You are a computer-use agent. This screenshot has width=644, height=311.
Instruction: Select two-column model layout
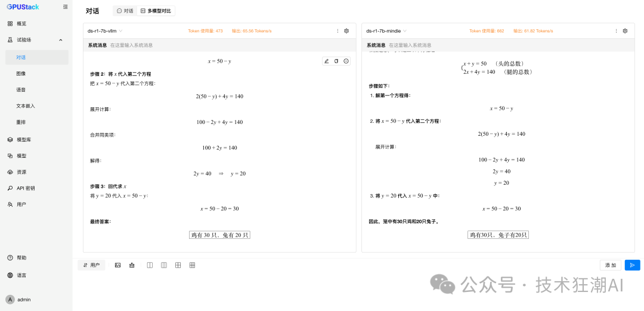click(x=150, y=266)
